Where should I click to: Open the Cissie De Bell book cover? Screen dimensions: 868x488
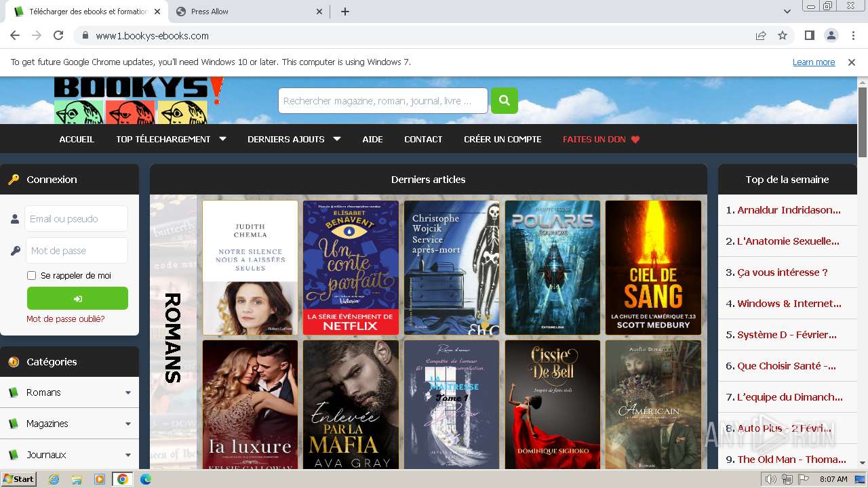(x=553, y=405)
